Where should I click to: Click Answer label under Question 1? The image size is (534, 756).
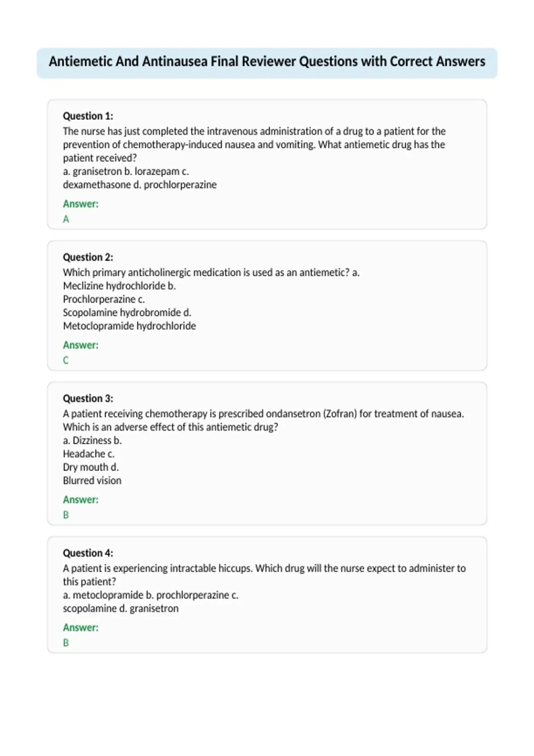coord(81,204)
